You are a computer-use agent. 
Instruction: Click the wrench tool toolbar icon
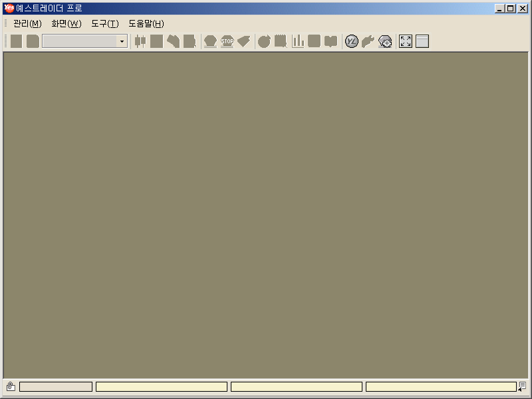[x=368, y=41]
